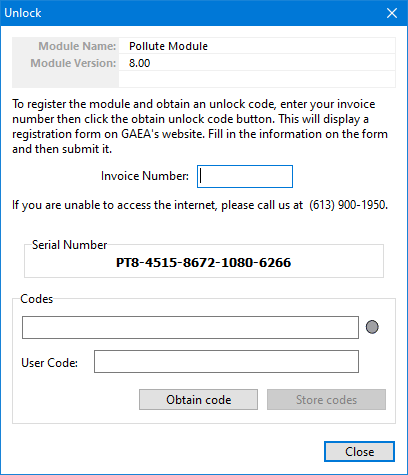Screen dimensions: 408x475
Task: Click the Store codes button
Action: pyautogui.click(x=326, y=400)
